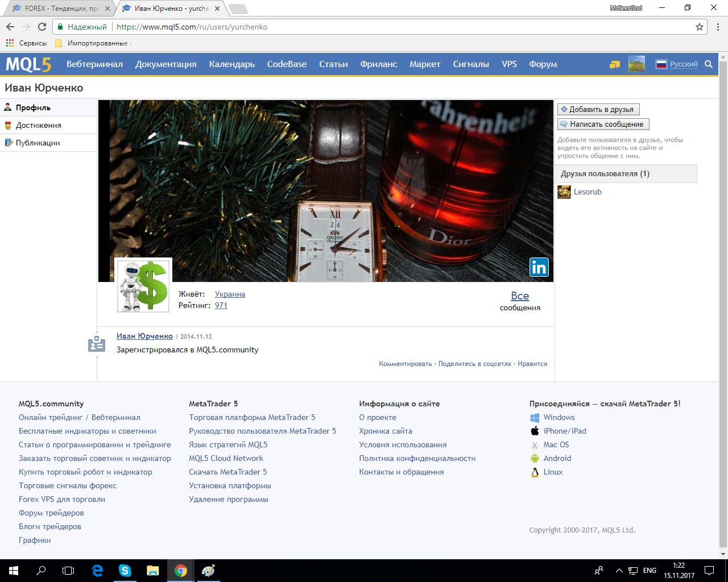Select Достижения in the sidebar
728x582 pixels.
tap(48, 125)
